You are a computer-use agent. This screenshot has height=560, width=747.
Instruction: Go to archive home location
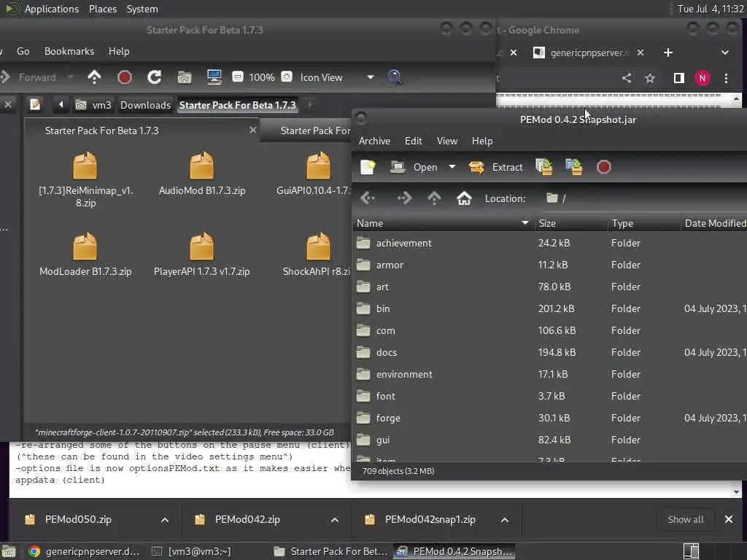click(464, 198)
